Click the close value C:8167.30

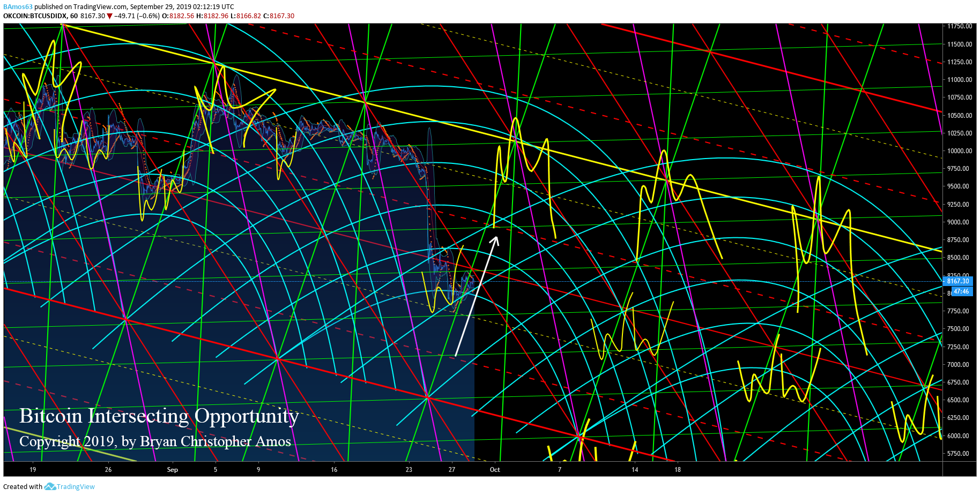click(279, 16)
